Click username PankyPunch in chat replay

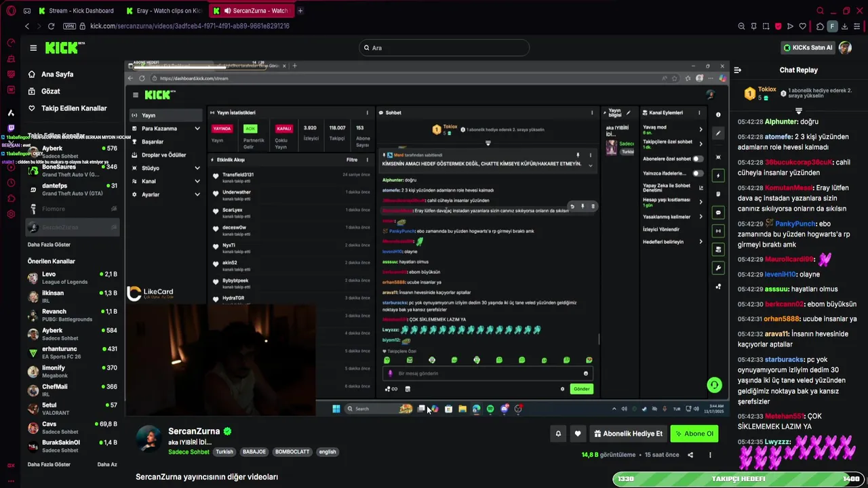coord(795,224)
